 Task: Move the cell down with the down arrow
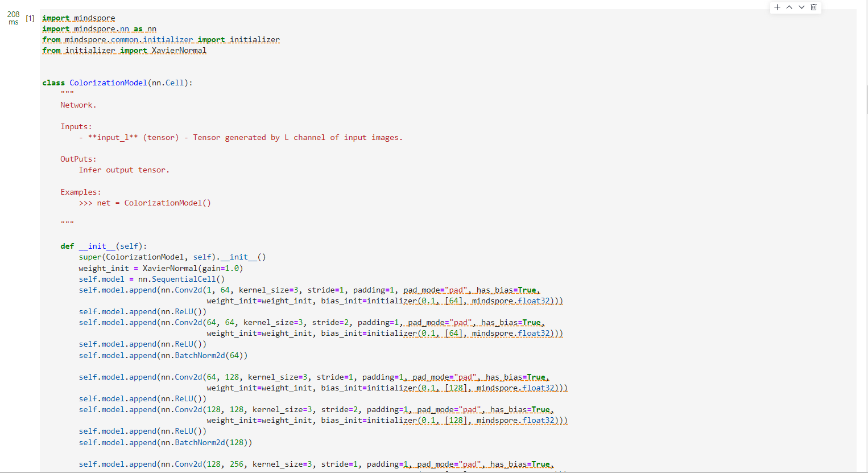coord(801,7)
